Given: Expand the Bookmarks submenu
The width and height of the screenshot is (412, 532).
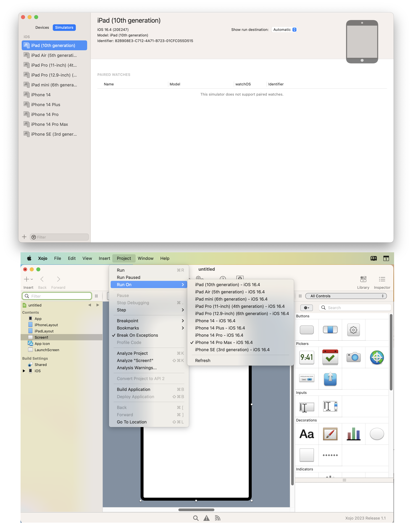Looking at the screenshot, I should [149, 328].
